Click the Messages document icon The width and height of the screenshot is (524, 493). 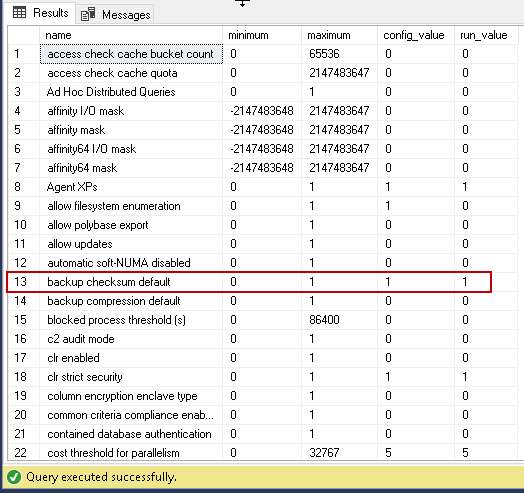click(88, 14)
